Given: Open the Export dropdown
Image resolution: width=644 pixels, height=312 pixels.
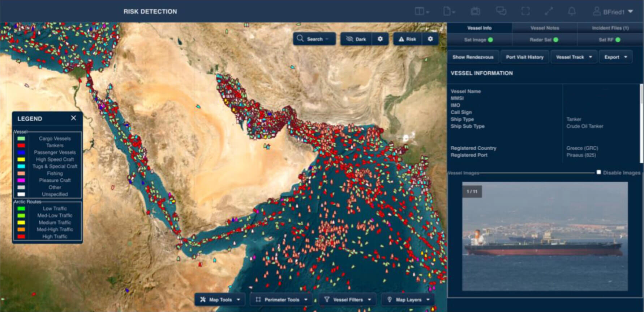Looking at the screenshot, I should [615, 57].
